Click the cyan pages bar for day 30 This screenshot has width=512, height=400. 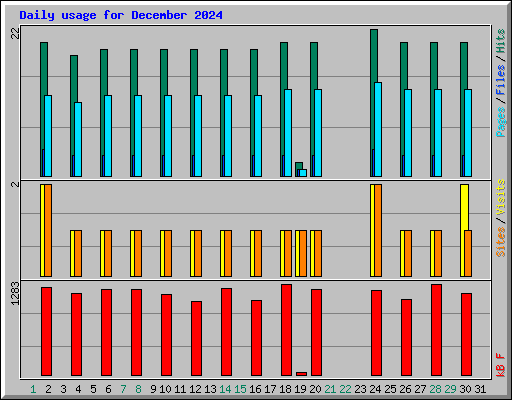468,133
